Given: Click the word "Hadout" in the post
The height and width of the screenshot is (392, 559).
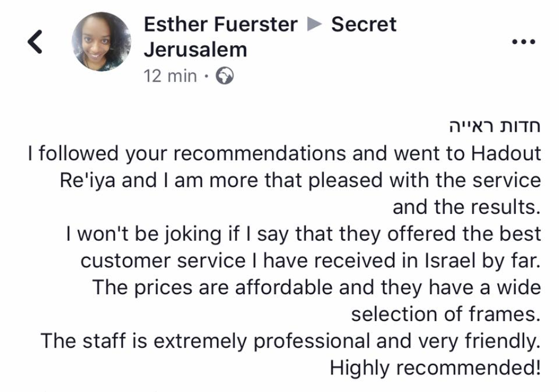Looking at the screenshot, I should click(x=506, y=153).
